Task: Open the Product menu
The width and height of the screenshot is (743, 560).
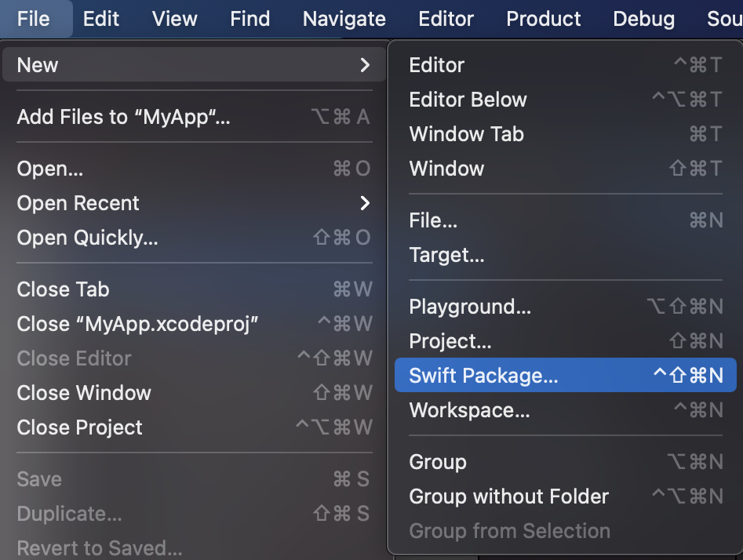Action: pos(543,18)
